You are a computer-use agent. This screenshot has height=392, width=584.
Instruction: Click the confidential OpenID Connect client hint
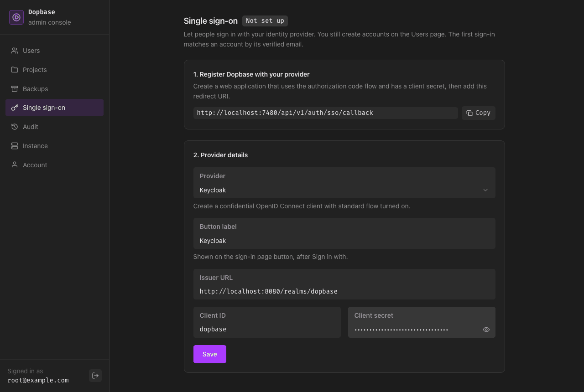302,206
